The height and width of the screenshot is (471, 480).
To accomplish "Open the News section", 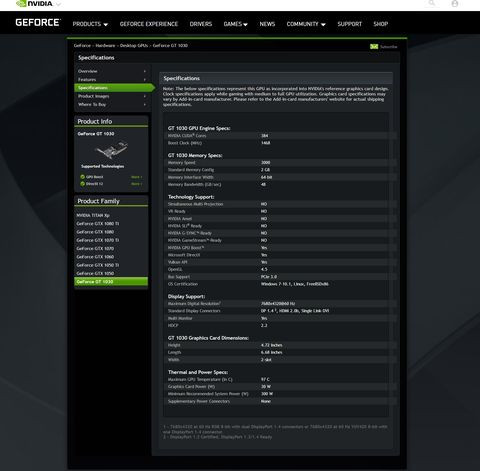I will pyautogui.click(x=267, y=24).
